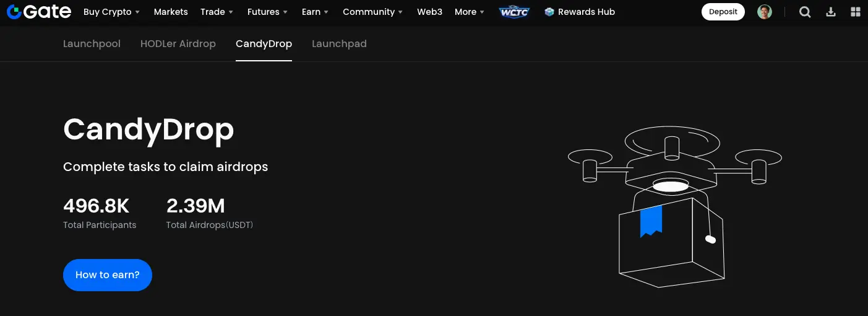Open the Web3 menu item
Screen dimensions: 868x316
(429, 12)
